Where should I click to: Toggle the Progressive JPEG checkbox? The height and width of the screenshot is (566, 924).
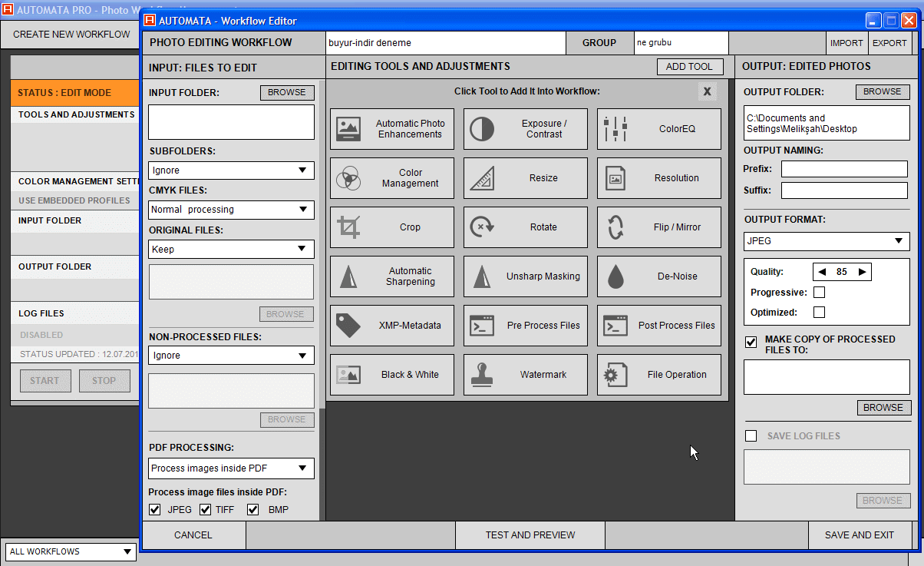click(819, 293)
